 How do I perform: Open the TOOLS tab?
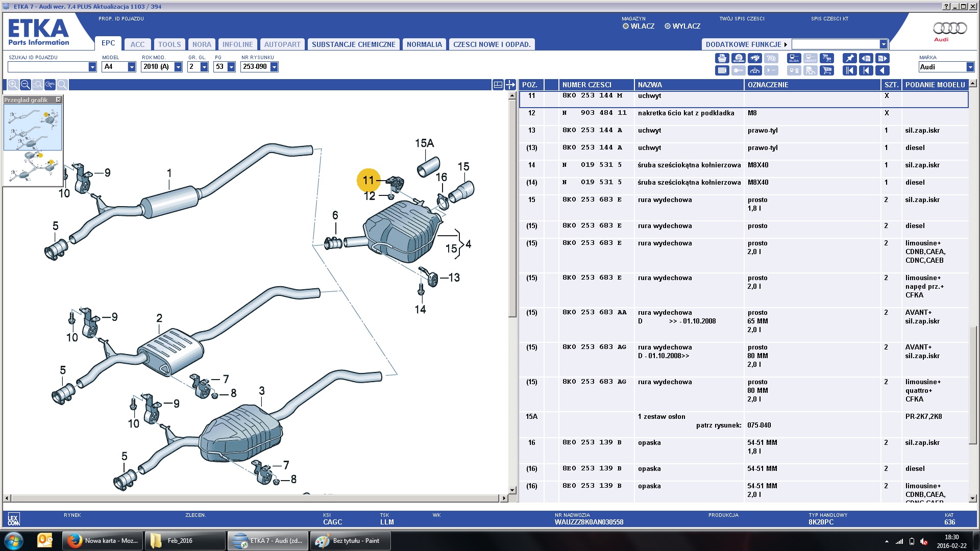(169, 44)
